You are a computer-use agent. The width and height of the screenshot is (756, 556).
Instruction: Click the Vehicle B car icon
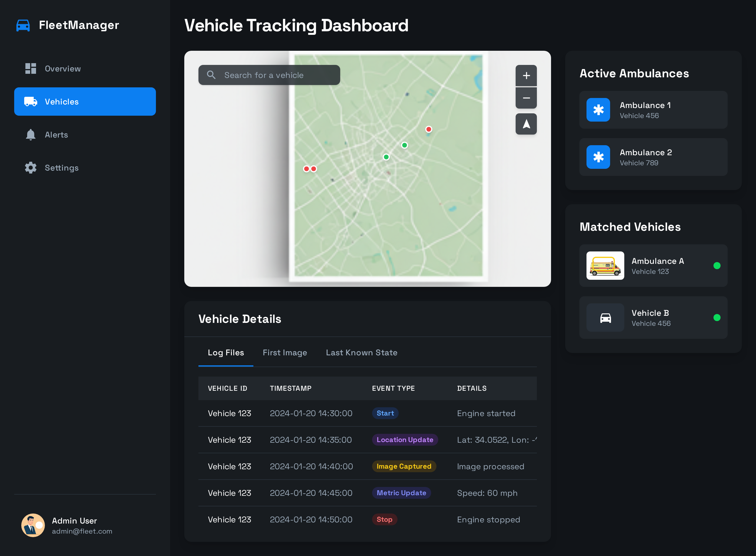(605, 318)
